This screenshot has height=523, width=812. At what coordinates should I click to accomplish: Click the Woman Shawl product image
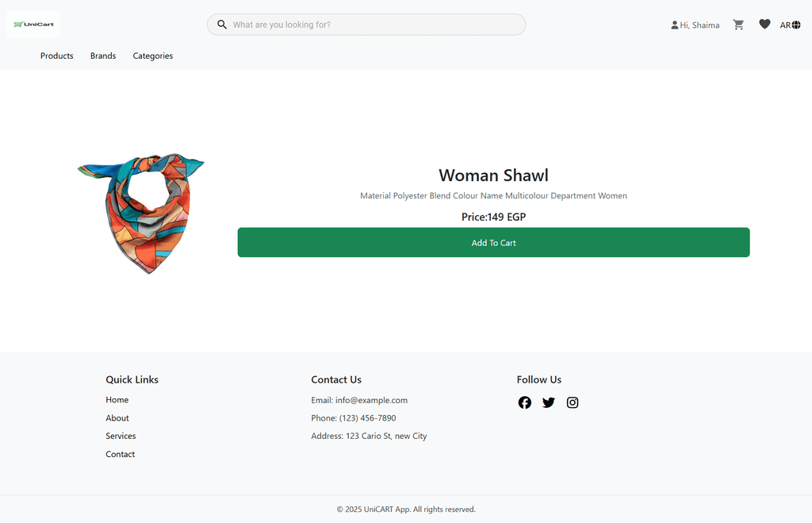pos(141,214)
